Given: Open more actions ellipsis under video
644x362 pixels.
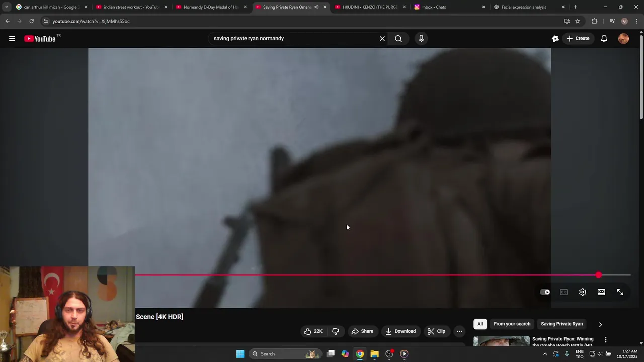Looking at the screenshot, I should 459,331.
